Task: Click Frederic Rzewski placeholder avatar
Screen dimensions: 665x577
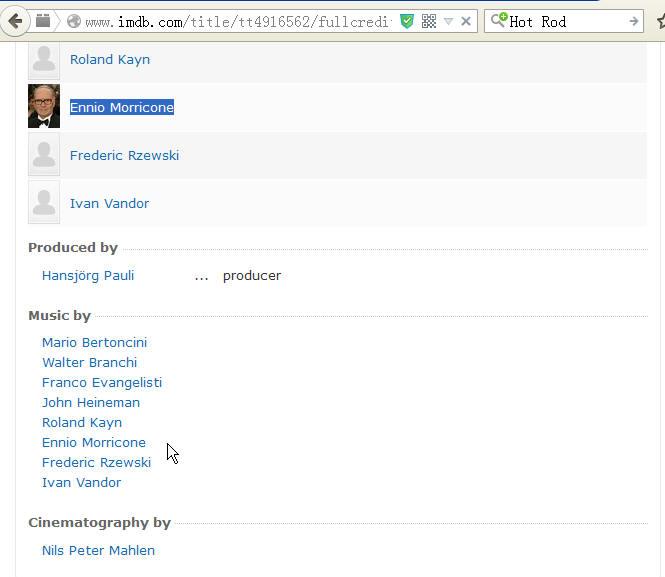Action: [44, 154]
